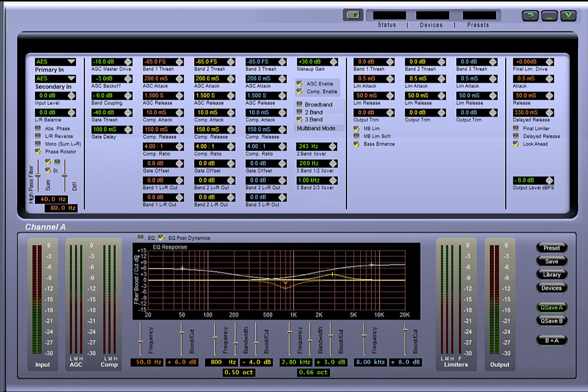Toggle the Bass Enhance checkbox
The width and height of the screenshot is (588, 392).
(x=357, y=144)
